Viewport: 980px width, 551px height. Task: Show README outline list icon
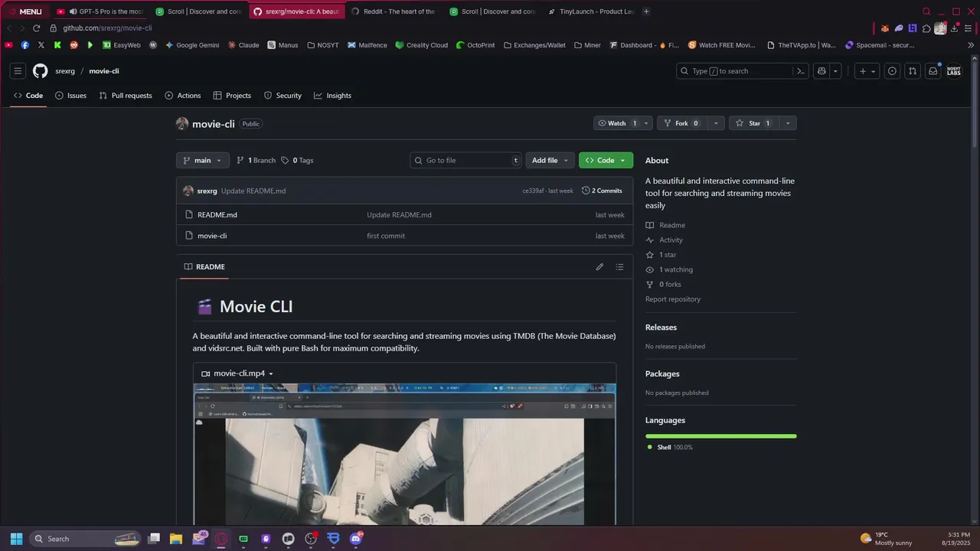(x=619, y=267)
